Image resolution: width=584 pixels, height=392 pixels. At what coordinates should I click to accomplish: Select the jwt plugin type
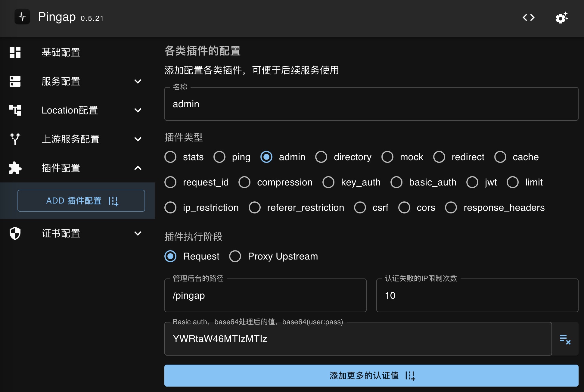[x=472, y=182]
